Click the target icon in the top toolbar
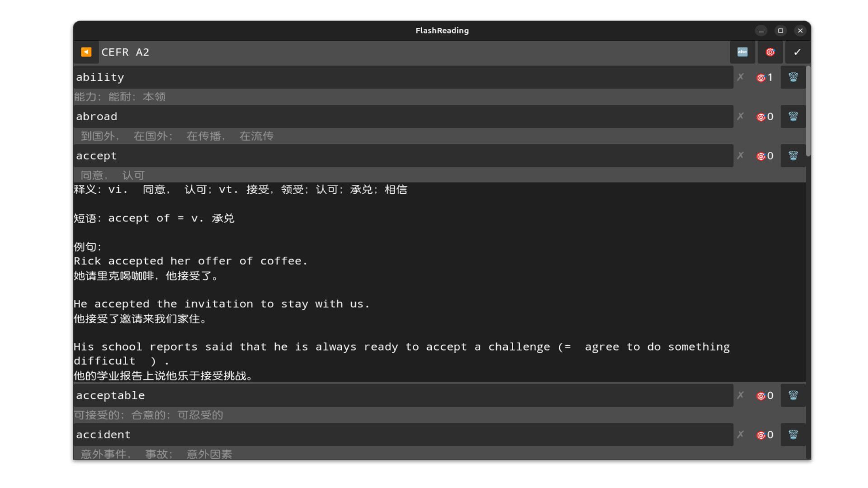This screenshot has width=868, height=488. pyautogui.click(x=770, y=52)
